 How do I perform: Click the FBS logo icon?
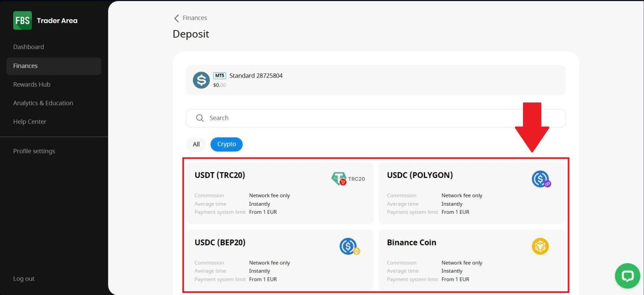coord(23,20)
